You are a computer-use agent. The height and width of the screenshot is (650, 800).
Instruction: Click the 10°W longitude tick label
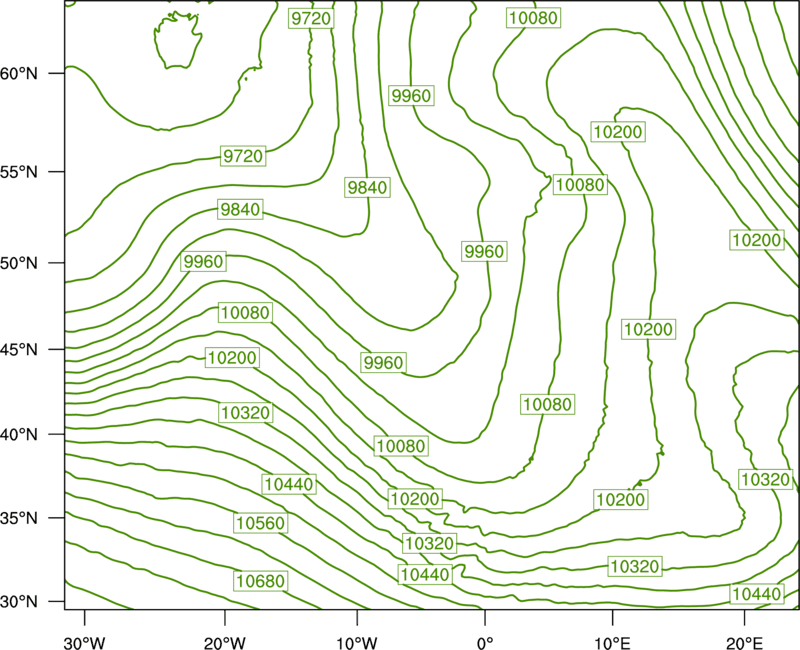tap(357, 643)
